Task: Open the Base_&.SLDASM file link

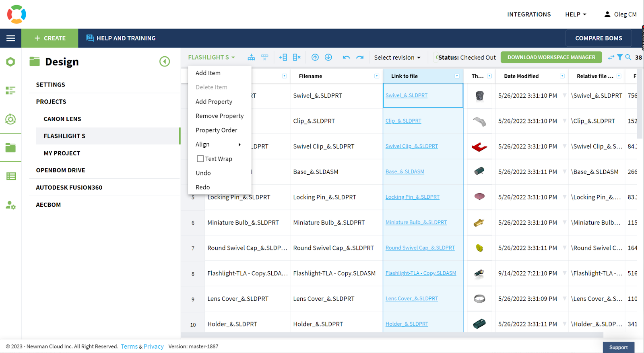Action: coord(405,171)
